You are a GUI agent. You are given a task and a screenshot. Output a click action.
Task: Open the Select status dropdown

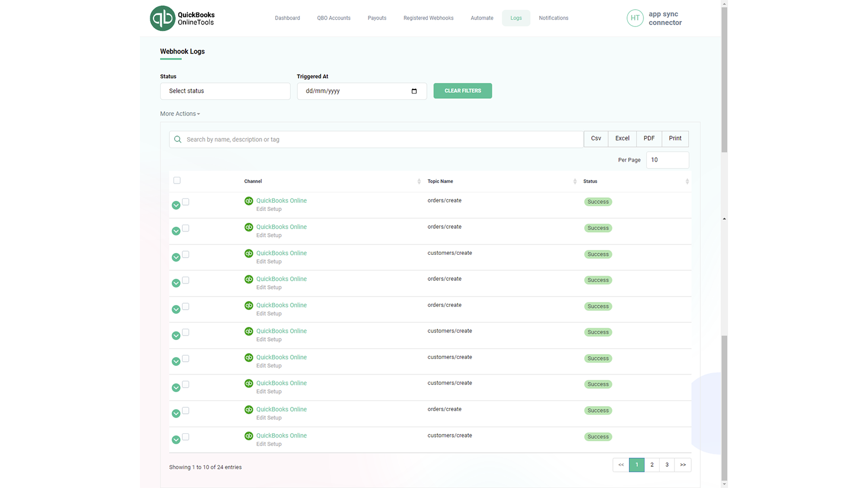point(225,91)
